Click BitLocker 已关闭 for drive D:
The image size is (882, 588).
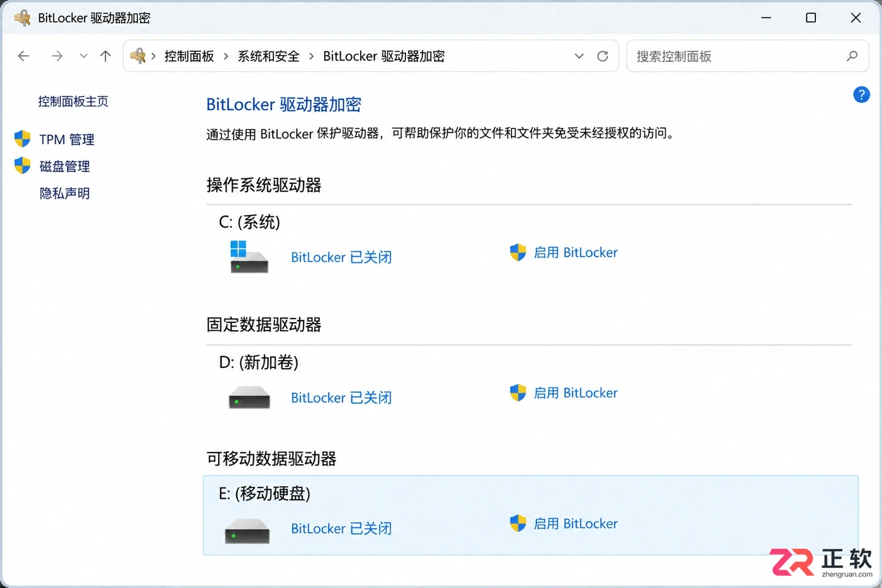click(x=341, y=398)
